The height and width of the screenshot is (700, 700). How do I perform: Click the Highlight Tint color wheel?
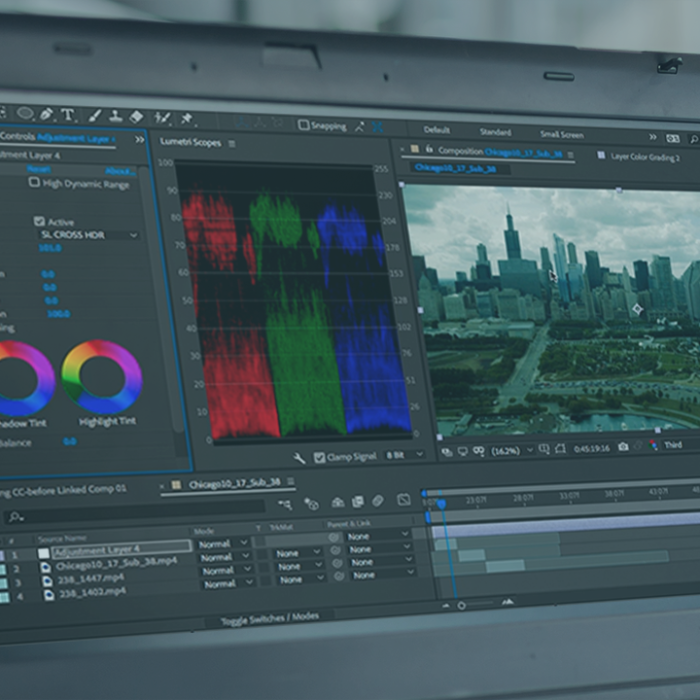[x=101, y=376]
